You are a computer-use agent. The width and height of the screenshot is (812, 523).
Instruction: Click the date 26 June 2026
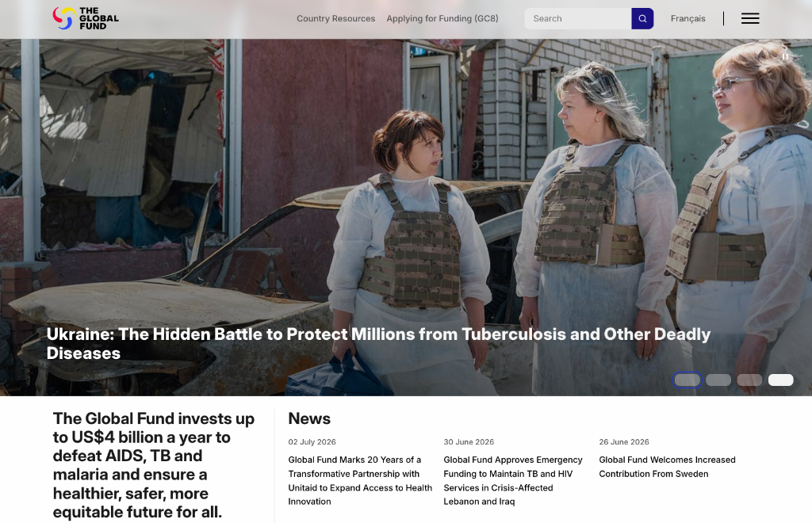point(624,442)
